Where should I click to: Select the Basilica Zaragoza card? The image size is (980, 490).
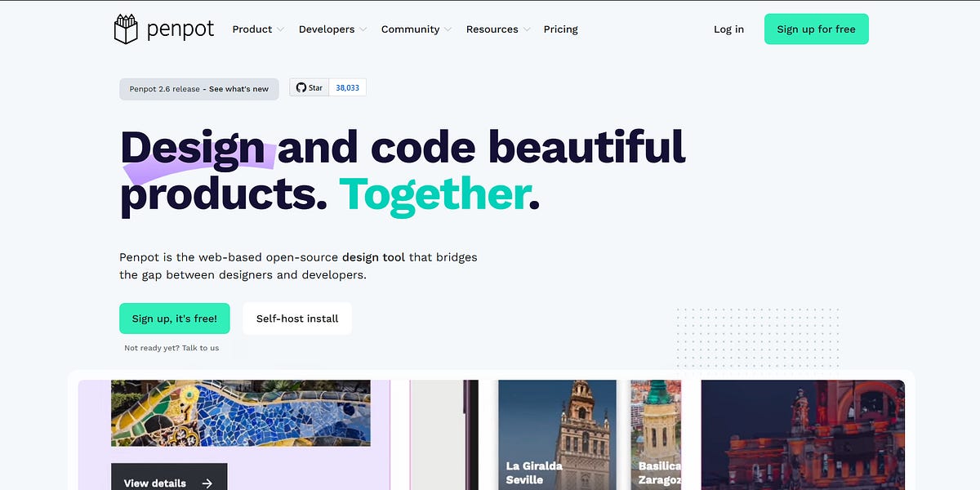point(656,434)
